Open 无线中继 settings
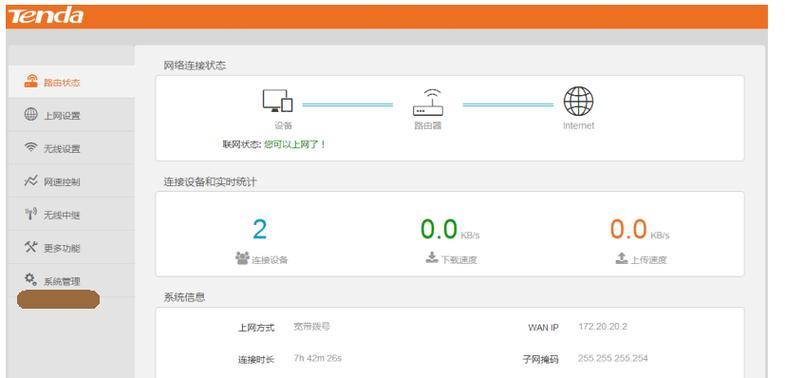This screenshot has width=785, height=378. pos(71,214)
